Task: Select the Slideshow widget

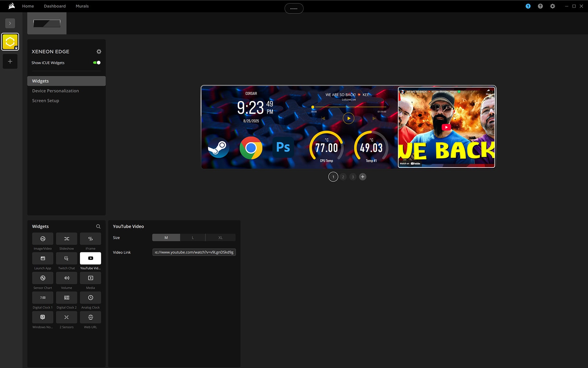Action: point(66,239)
